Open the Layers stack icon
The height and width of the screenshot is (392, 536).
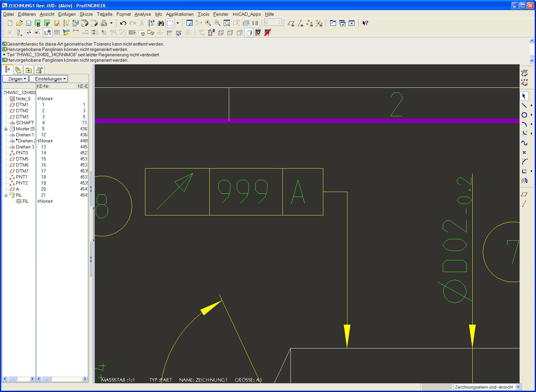246,23
